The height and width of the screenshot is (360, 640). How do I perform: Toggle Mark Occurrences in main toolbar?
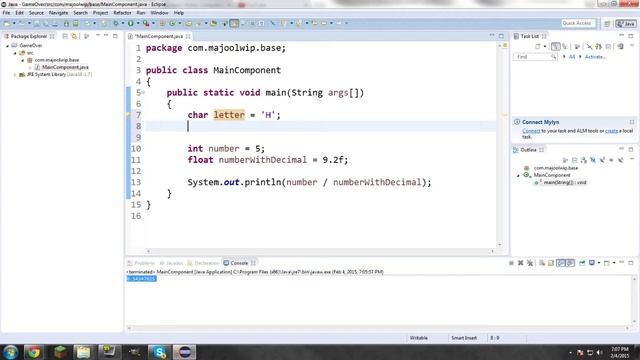pyautogui.click(x=234, y=23)
